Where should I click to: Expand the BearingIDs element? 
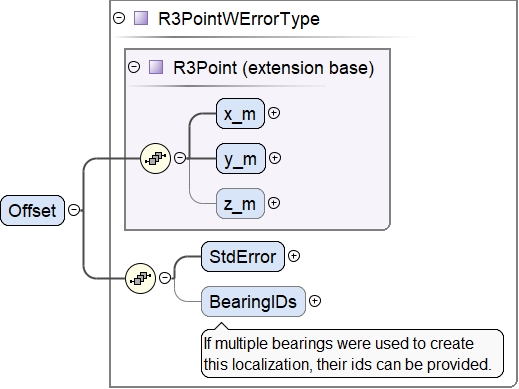[315, 301]
